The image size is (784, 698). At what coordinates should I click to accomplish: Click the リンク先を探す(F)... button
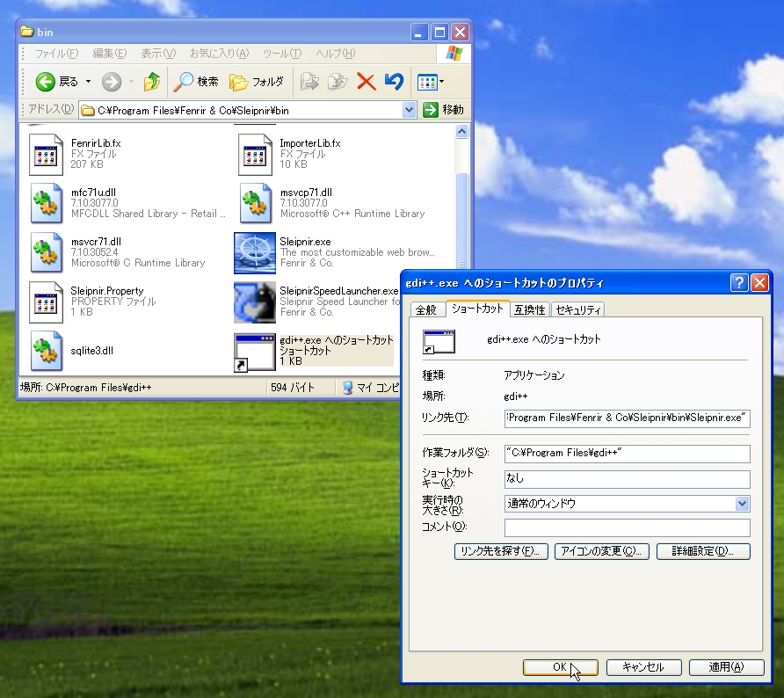(501, 551)
